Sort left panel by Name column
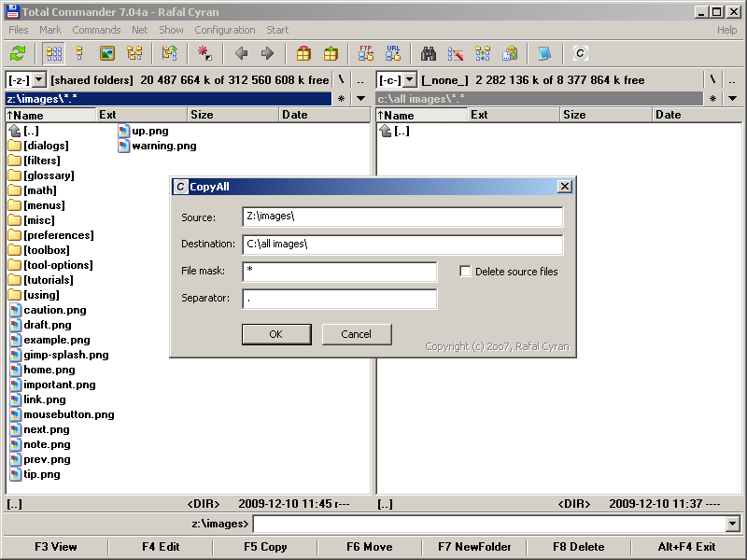This screenshot has width=747, height=560. coord(50,115)
